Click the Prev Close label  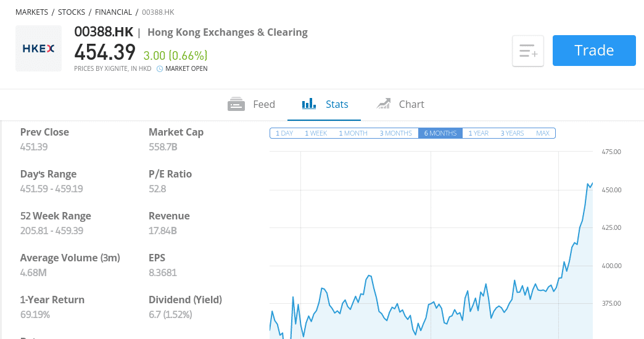coord(44,132)
